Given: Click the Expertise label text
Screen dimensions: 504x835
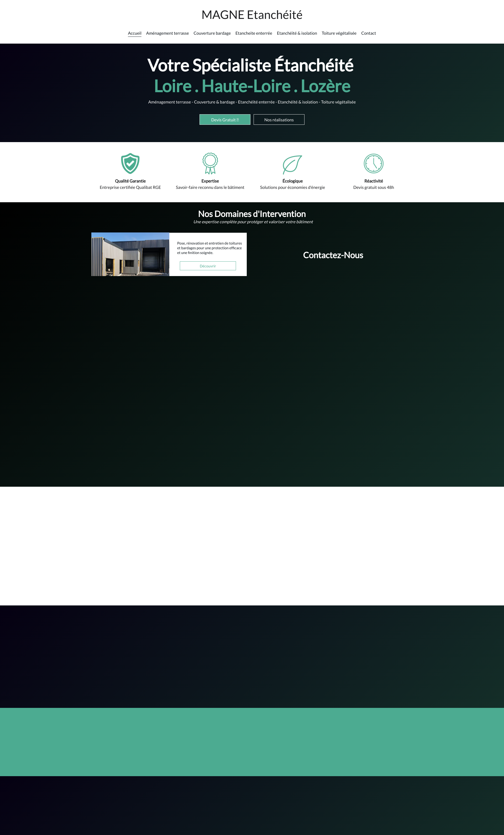Looking at the screenshot, I should pos(210,181).
